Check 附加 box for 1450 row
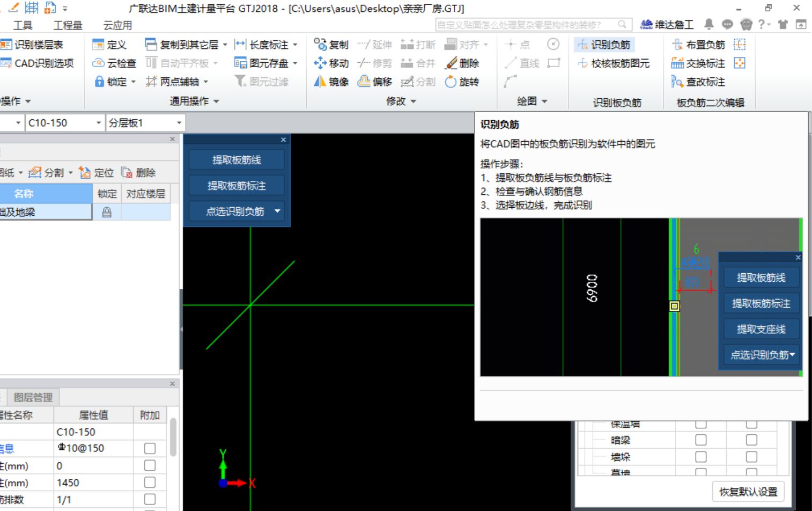812x511 pixels. [x=150, y=483]
